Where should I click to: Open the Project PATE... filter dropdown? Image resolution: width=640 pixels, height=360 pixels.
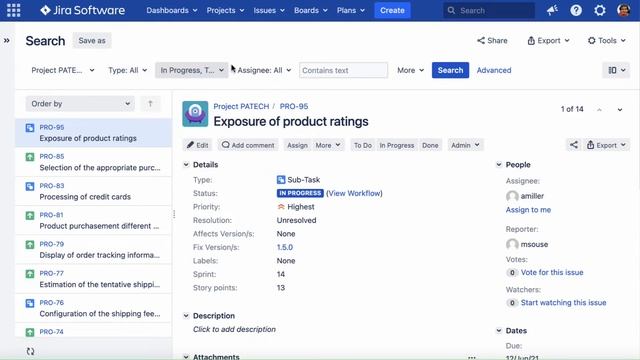click(63, 70)
